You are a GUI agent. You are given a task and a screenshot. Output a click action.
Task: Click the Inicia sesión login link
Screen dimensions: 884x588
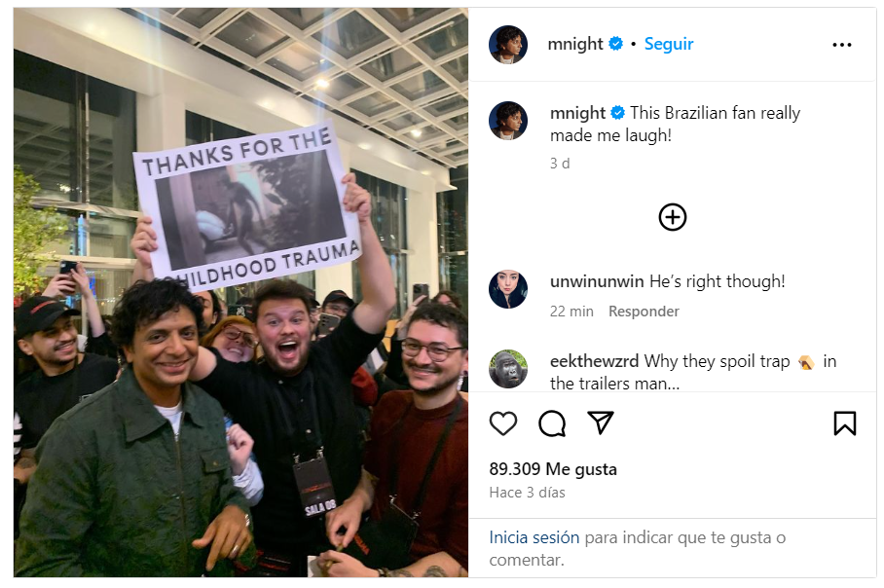534,537
